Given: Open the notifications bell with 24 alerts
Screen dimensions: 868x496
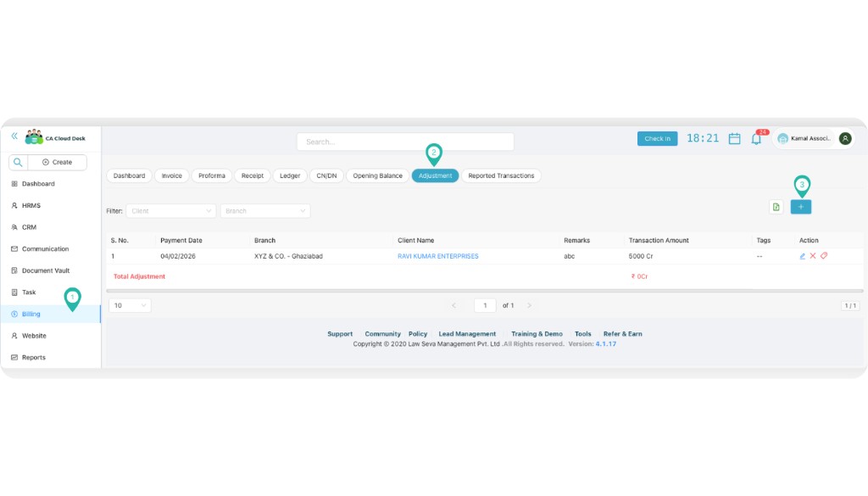Looking at the screenshot, I should click(x=755, y=139).
